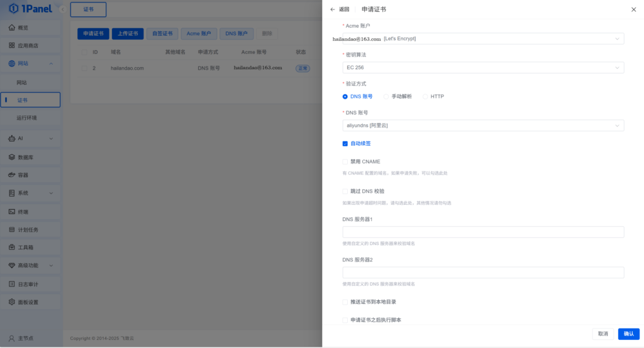This screenshot has height=348, width=644.
Task: Click the 取消 button
Action: pyautogui.click(x=603, y=334)
